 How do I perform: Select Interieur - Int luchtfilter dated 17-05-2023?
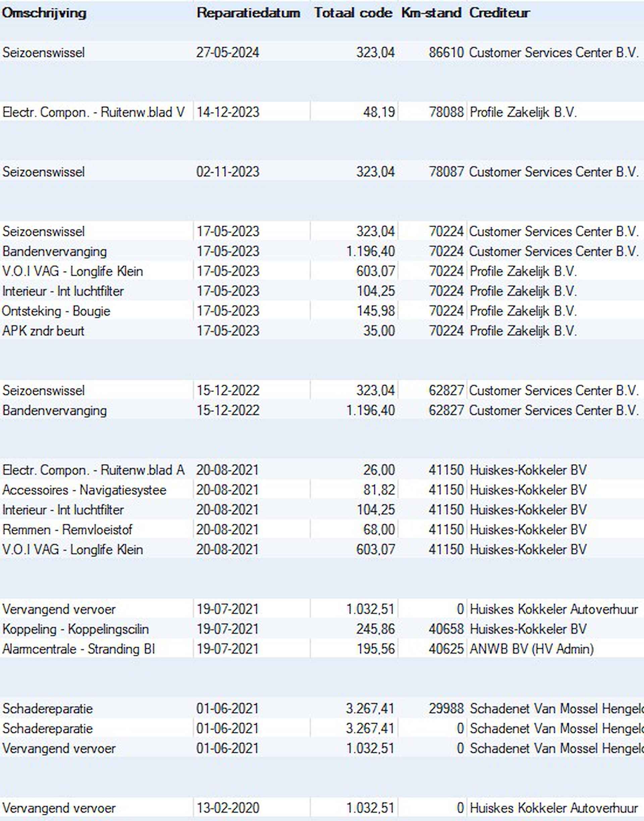(63, 291)
